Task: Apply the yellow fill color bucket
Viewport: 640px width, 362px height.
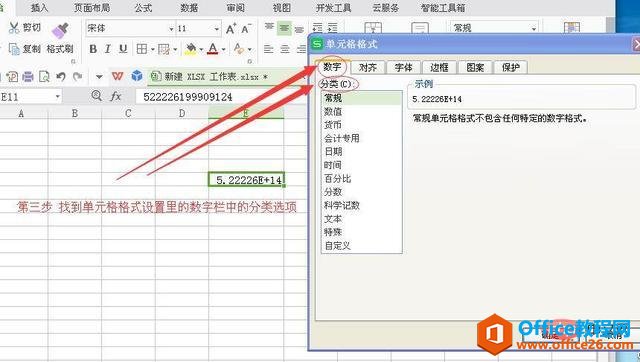Action: [190, 49]
